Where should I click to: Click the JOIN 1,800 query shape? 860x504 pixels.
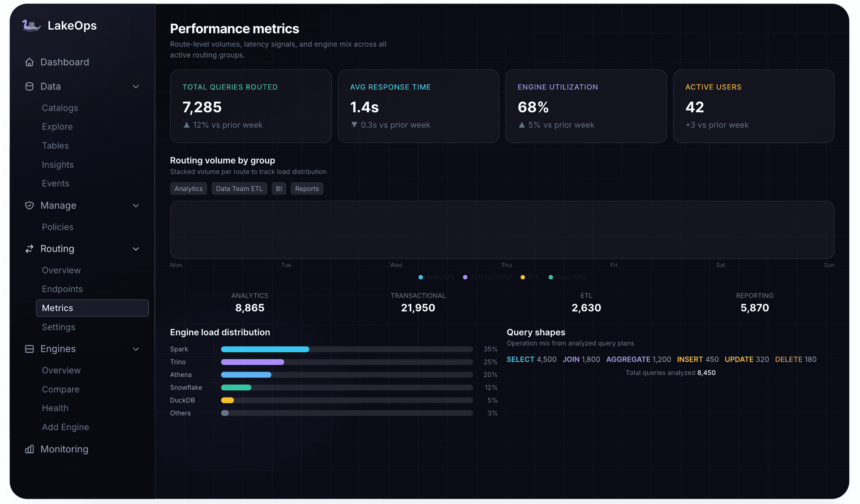click(581, 359)
